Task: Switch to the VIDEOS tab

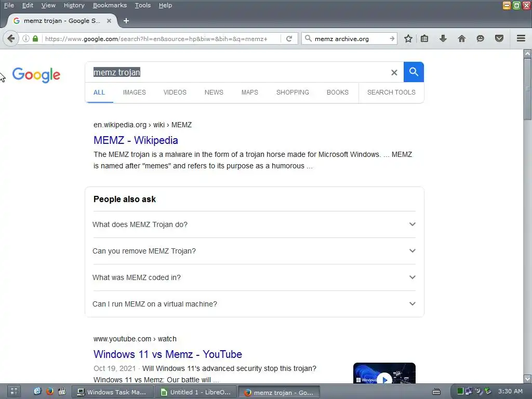Action: click(x=175, y=92)
